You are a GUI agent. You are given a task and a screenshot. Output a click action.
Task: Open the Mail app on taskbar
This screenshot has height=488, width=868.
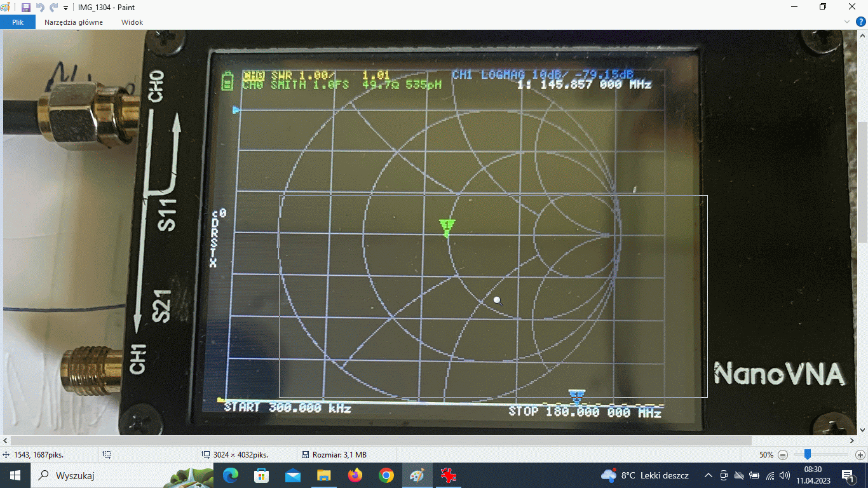tap(292, 475)
